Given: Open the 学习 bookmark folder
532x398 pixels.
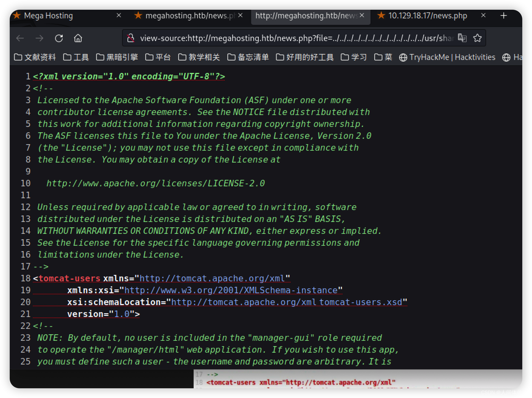Looking at the screenshot, I should (354, 57).
